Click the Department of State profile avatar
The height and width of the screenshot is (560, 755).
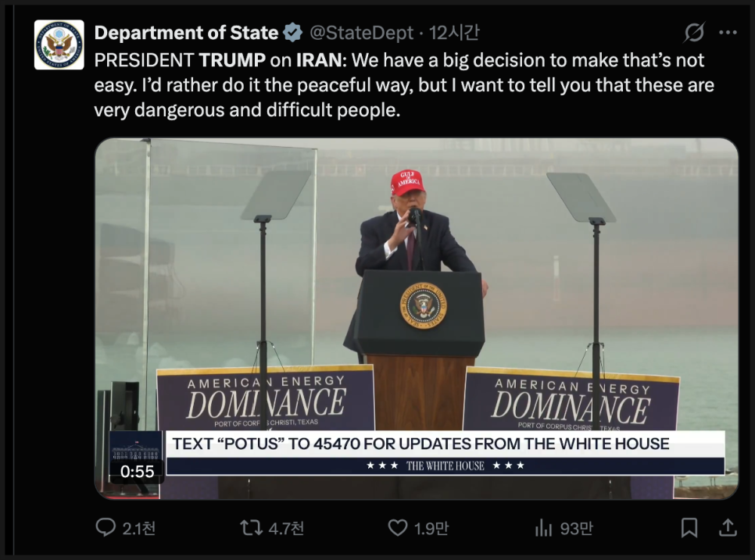point(59,45)
